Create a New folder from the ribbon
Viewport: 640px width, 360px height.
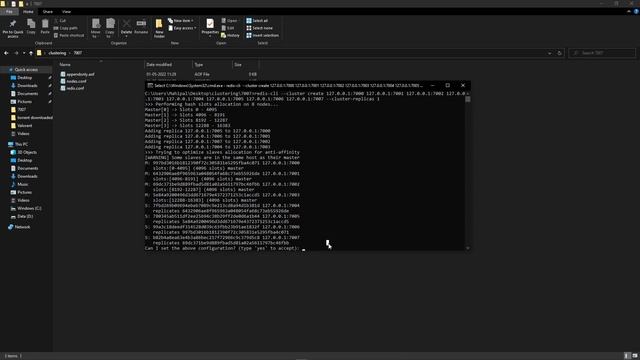159,28
